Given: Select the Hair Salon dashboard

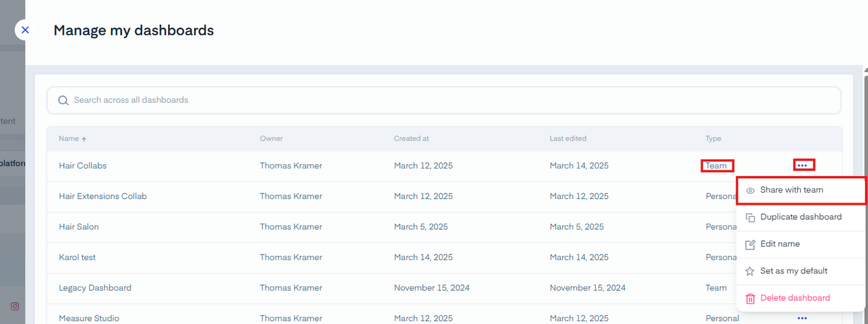Looking at the screenshot, I should pos(79,227).
